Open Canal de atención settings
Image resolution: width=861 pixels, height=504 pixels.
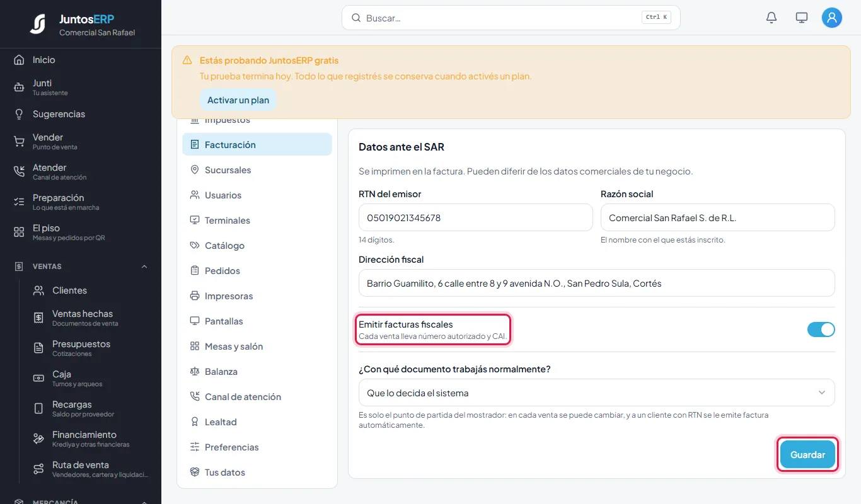pyautogui.click(x=257, y=397)
